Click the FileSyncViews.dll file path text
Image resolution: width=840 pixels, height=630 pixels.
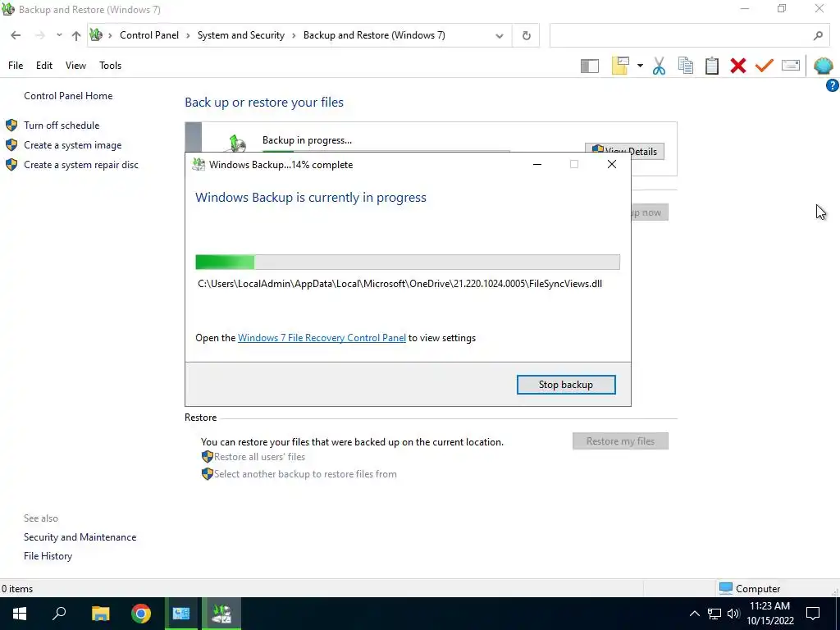click(399, 284)
